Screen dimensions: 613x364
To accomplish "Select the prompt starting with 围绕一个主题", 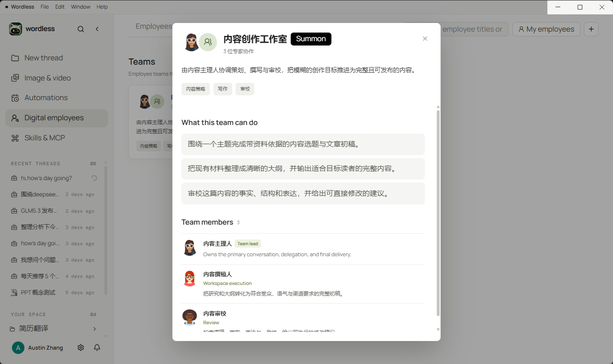I will [x=303, y=144].
